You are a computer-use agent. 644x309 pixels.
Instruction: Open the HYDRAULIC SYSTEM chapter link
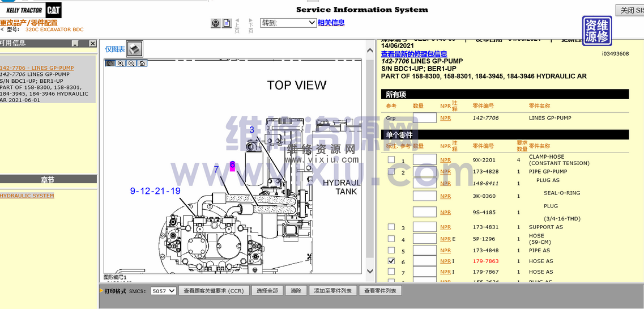pos(27,196)
